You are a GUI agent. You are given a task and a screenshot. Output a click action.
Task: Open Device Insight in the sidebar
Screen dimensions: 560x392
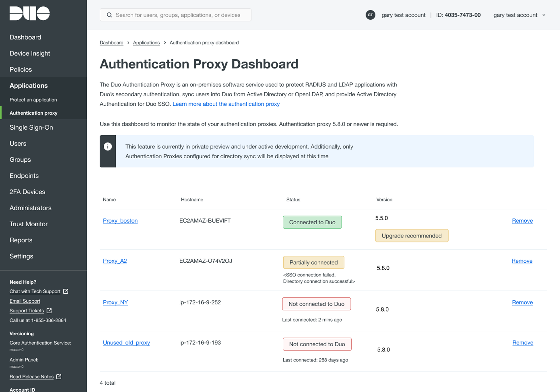click(x=30, y=53)
